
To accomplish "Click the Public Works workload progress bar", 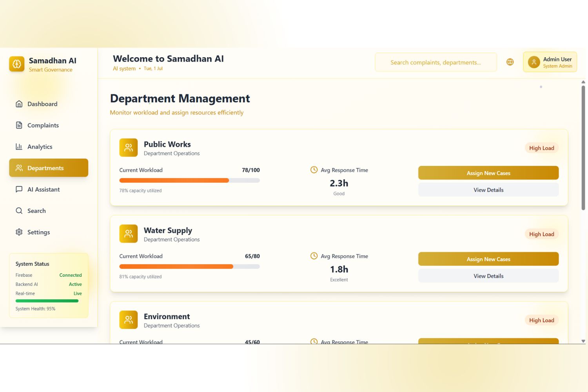I will pyautogui.click(x=189, y=180).
